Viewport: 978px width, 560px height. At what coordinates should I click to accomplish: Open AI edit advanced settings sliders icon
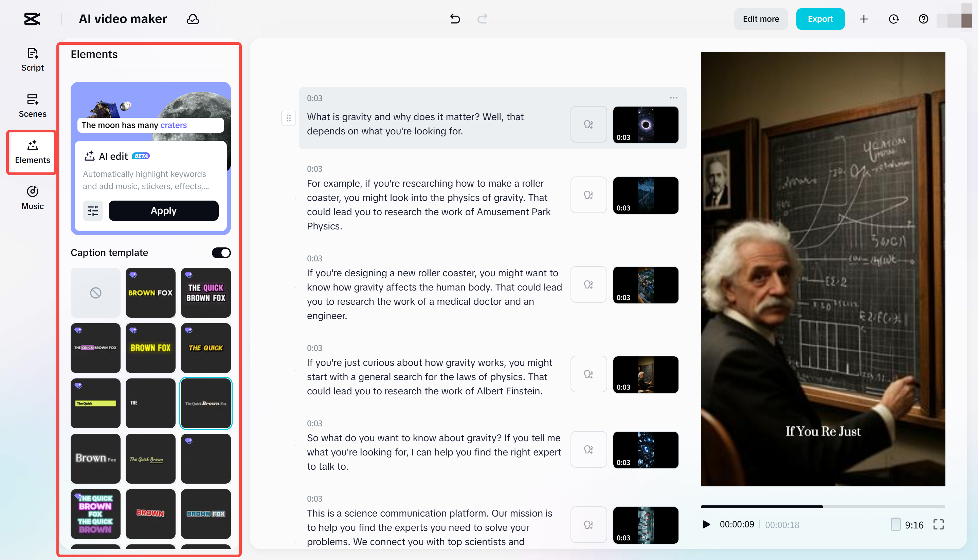(x=92, y=210)
